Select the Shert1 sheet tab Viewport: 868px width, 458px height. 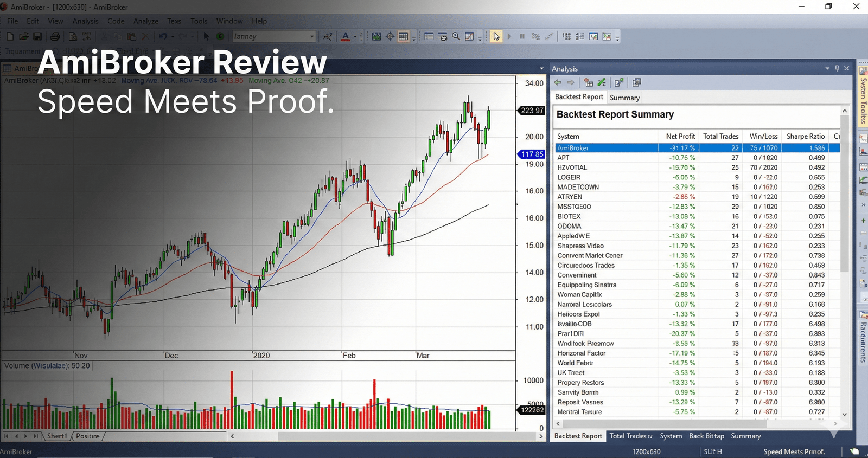[x=57, y=436]
